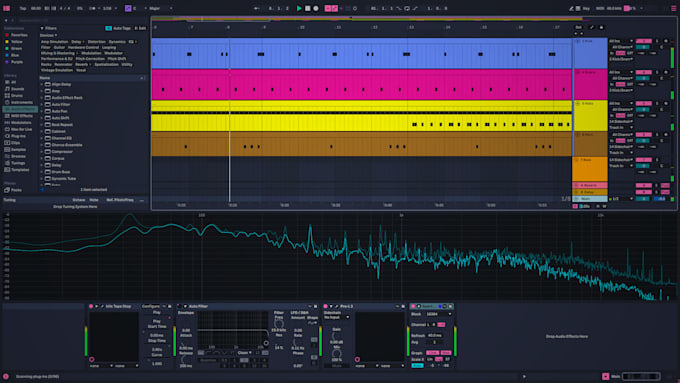Expand the Audio Effect Rack entry
Viewport: 680px width, 383px height.
42,98
